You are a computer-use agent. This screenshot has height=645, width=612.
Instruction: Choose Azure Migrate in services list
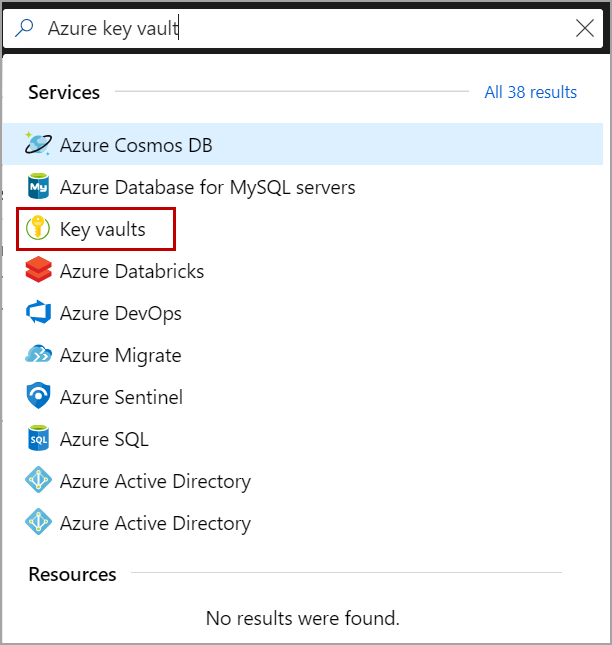121,355
